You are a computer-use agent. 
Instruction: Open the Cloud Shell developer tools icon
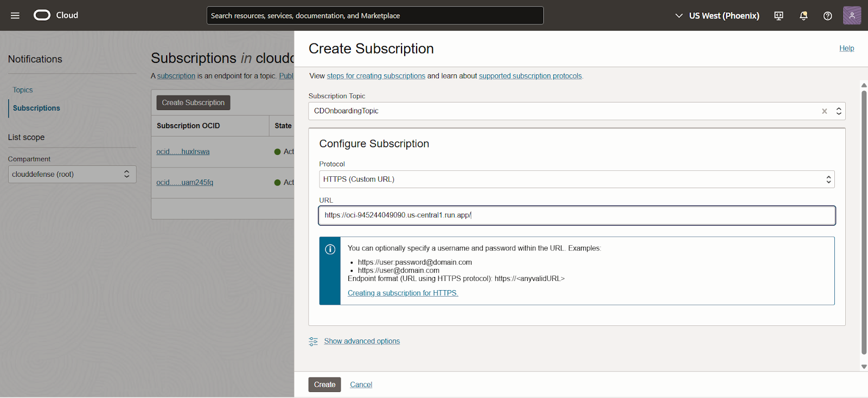click(x=778, y=16)
